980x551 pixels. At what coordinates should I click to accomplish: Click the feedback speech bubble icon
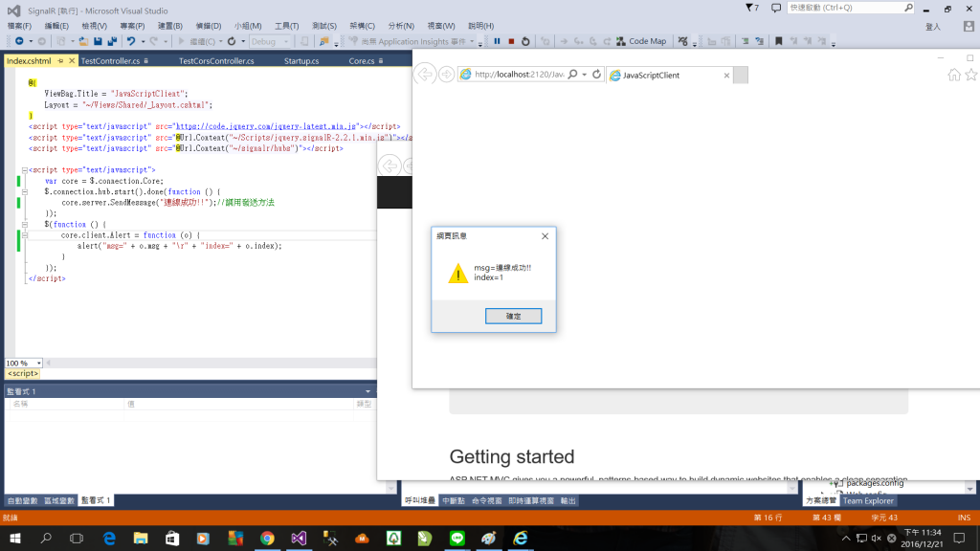775,8
